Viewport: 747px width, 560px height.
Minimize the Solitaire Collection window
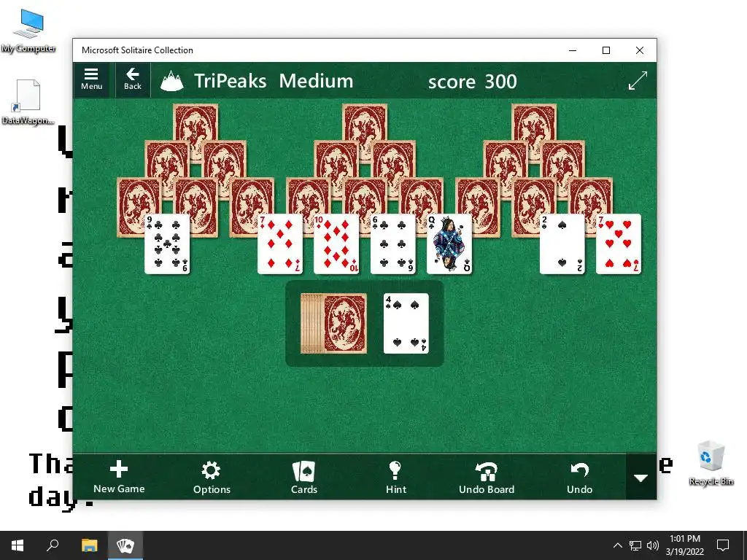573,50
